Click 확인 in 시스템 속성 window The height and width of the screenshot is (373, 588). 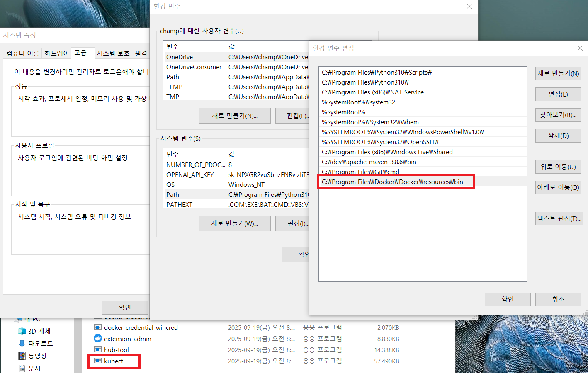(x=125, y=308)
